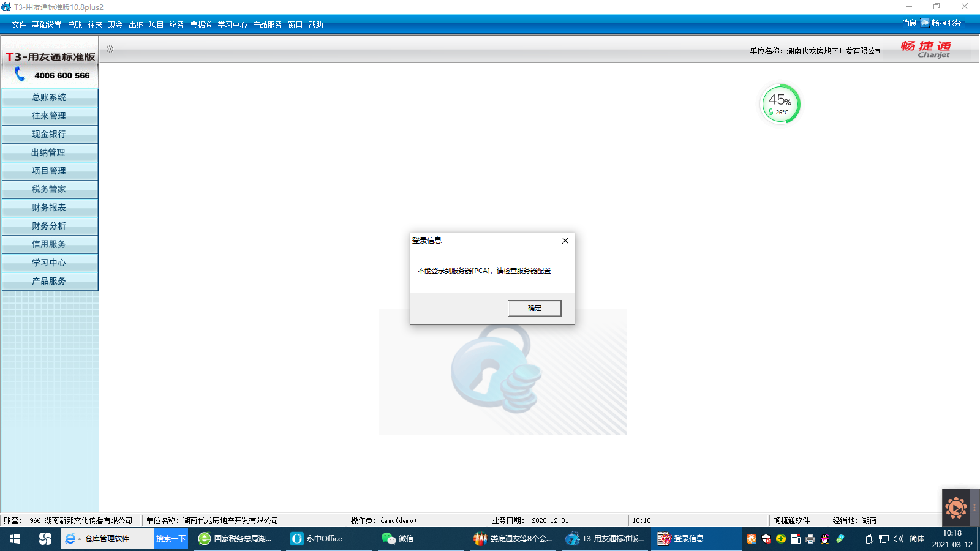Click the 畅捷通软件 status bar entry
This screenshot has width=980, height=551.
[798, 520]
